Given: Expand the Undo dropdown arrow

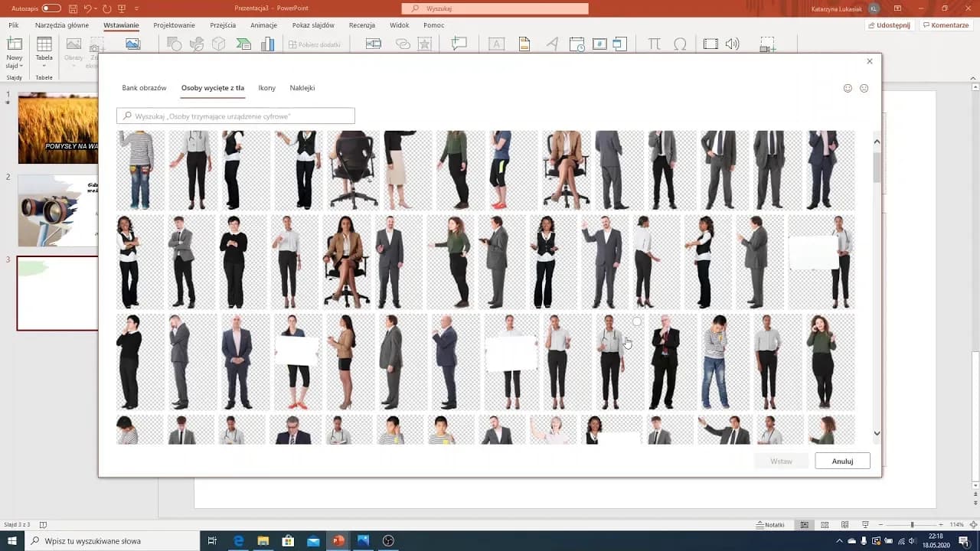Looking at the screenshot, I should [97, 8].
